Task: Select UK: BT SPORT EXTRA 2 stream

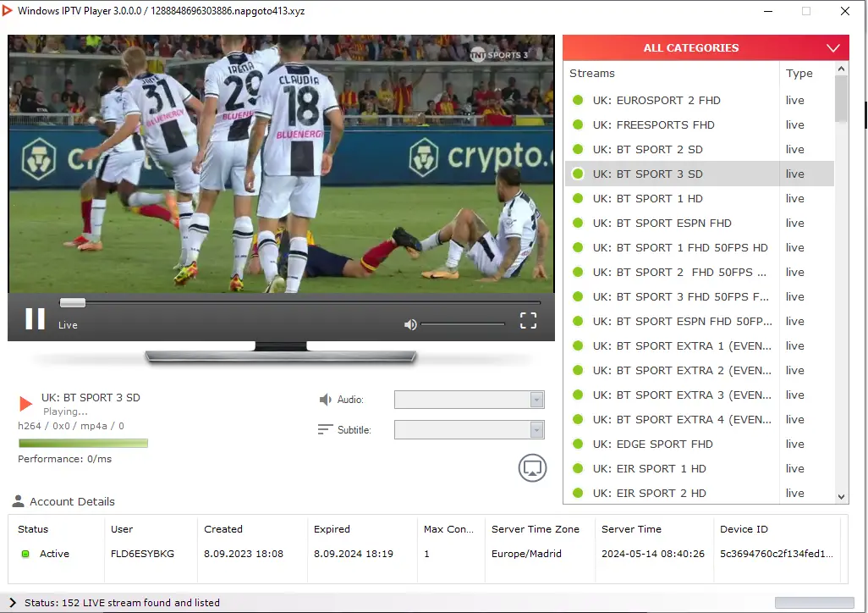Action: 699,370
